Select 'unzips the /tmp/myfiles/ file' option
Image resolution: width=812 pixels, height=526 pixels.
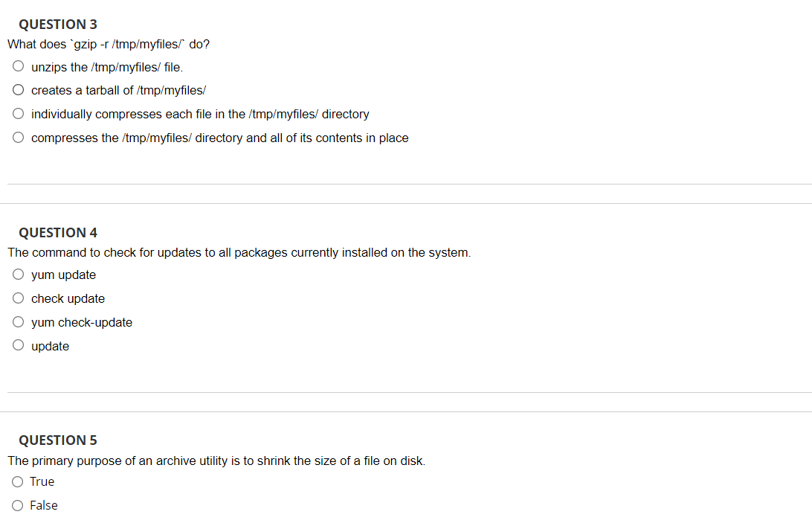tap(18, 66)
